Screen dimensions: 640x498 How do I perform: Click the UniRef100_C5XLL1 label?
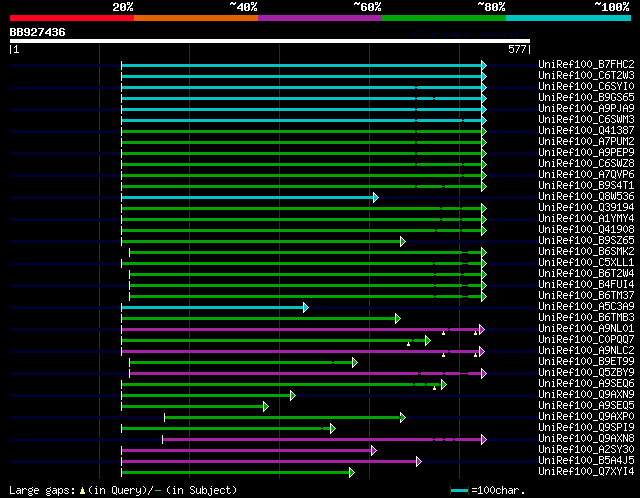[586, 263]
